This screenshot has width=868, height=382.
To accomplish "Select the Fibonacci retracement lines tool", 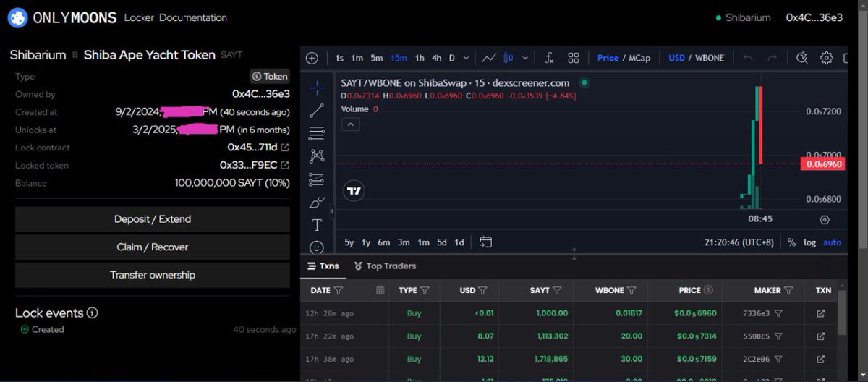I will (x=317, y=133).
